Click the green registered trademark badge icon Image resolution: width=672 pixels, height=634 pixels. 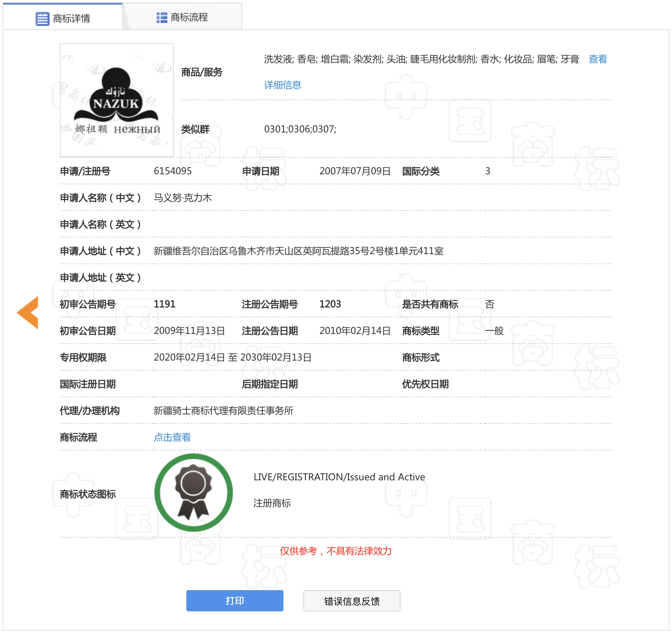(x=193, y=492)
